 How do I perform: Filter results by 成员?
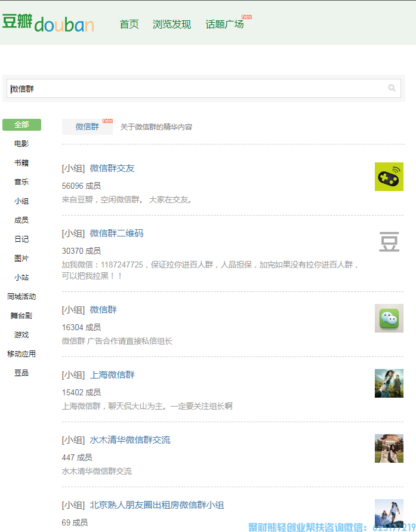(x=21, y=220)
